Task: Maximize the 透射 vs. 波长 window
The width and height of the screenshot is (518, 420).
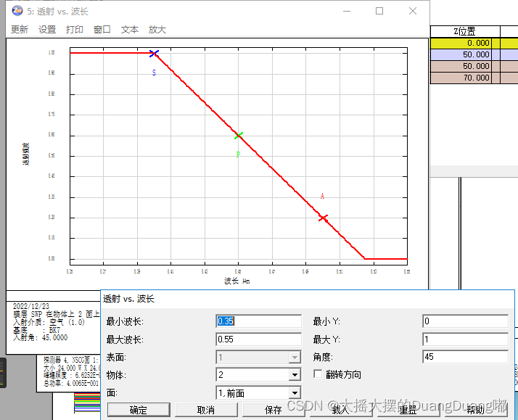Action: pos(379,11)
